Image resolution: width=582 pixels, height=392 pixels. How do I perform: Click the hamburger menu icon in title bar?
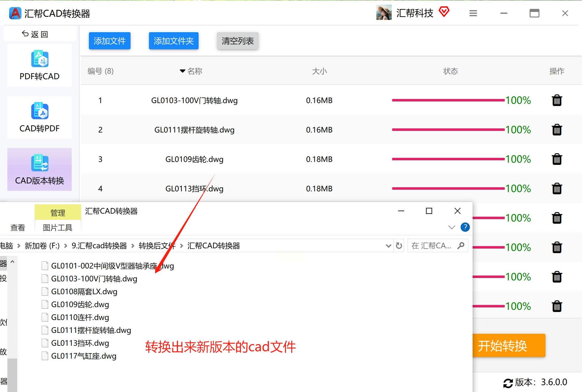[x=473, y=13]
